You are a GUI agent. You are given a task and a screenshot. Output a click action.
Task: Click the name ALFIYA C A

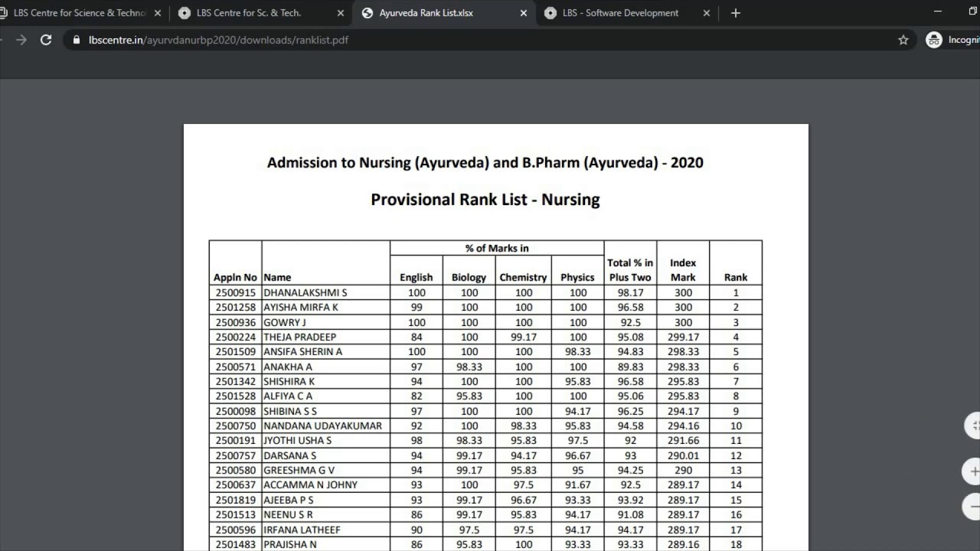tap(288, 396)
